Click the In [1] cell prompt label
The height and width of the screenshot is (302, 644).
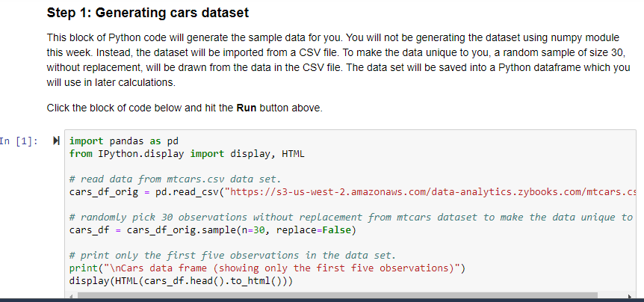(19, 141)
